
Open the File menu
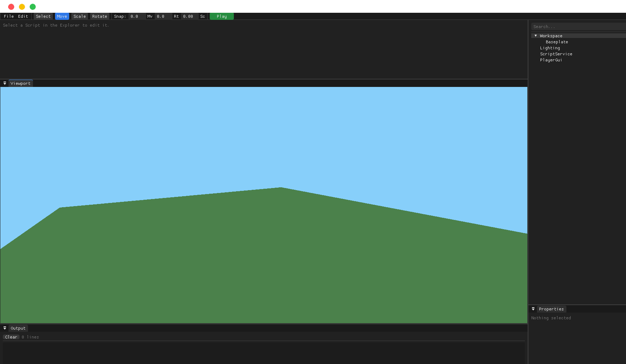click(x=9, y=16)
